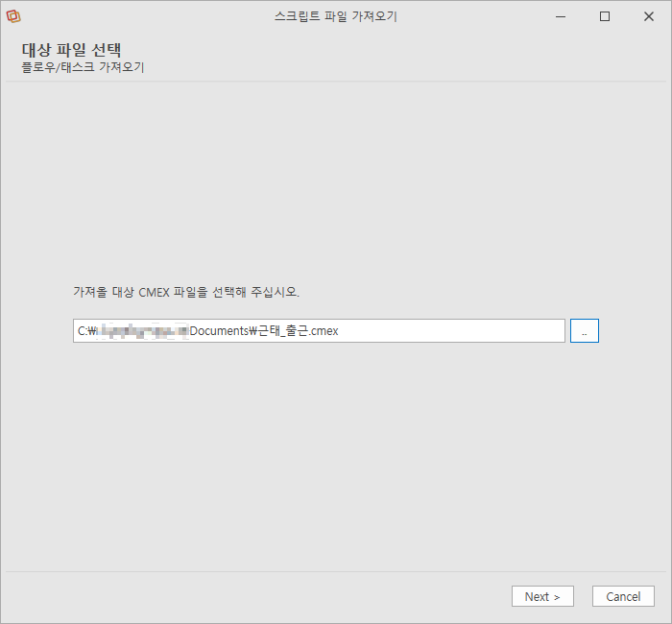Screen dimensions: 672x624
Task: Click the Cancel label in the footer
Action: click(623, 596)
